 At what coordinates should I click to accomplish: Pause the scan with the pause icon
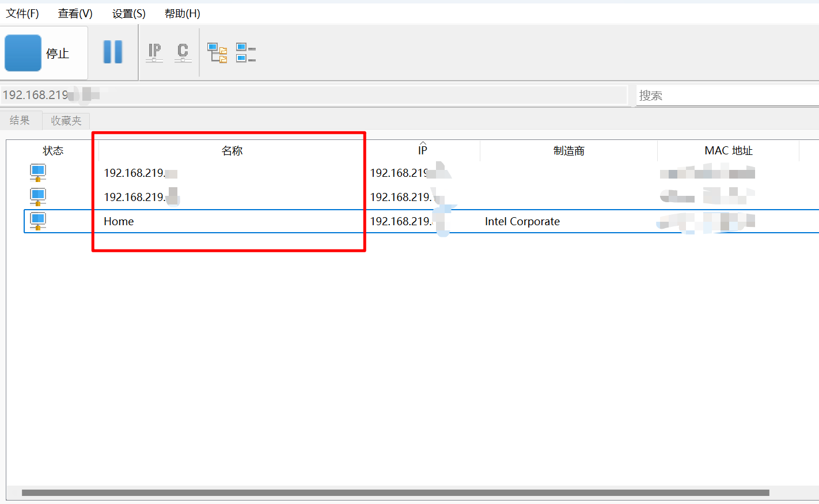(x=113, y=52)
